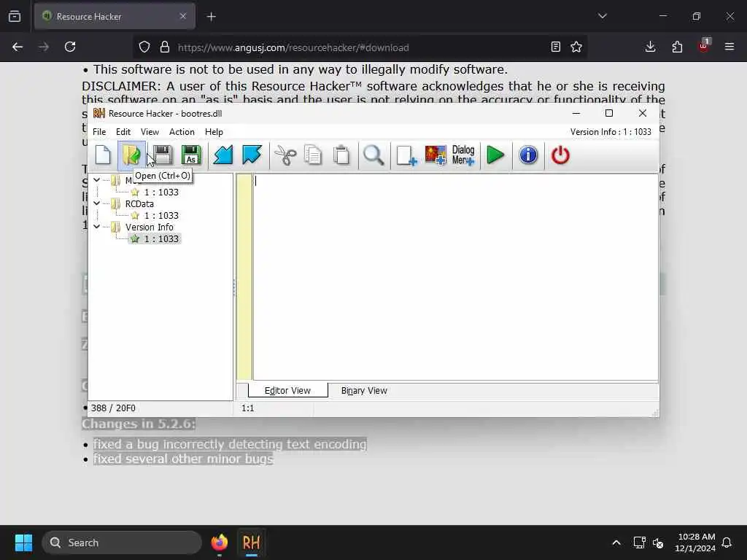This screenshot has width=747, height=560.
Task: Select 1 : 1033 under Version Info
Action: click(x=161, y=238)
